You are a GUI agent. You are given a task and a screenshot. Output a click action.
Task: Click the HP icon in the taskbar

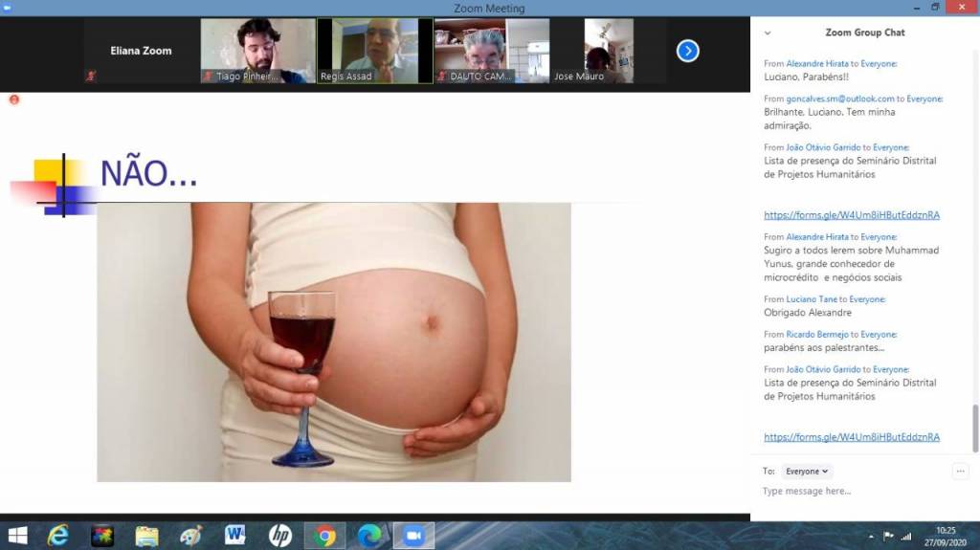coord(279,536)
